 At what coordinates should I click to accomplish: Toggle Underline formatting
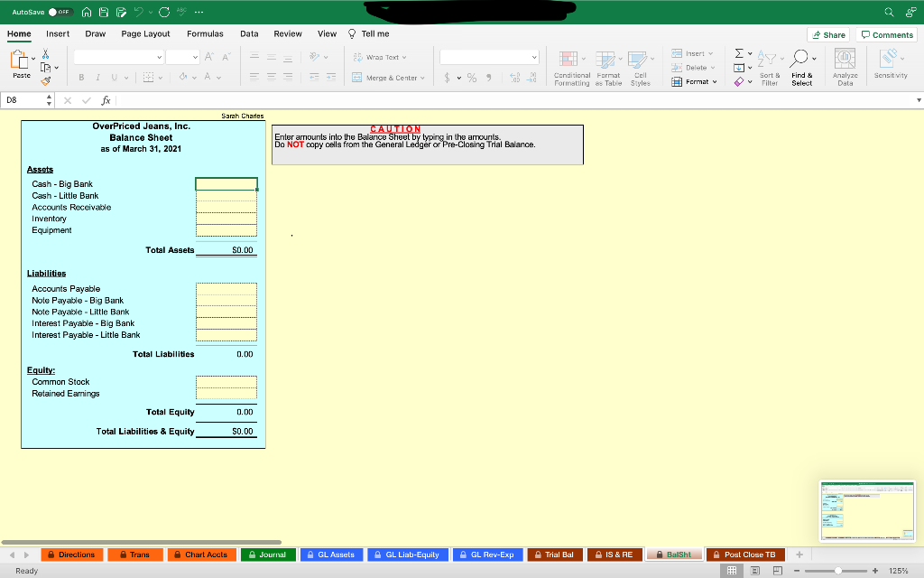(x=114, y=77)
